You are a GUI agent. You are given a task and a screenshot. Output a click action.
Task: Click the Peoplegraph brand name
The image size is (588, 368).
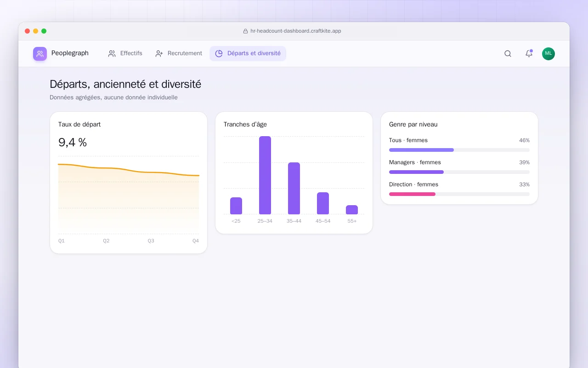click(x=70, y=53)
